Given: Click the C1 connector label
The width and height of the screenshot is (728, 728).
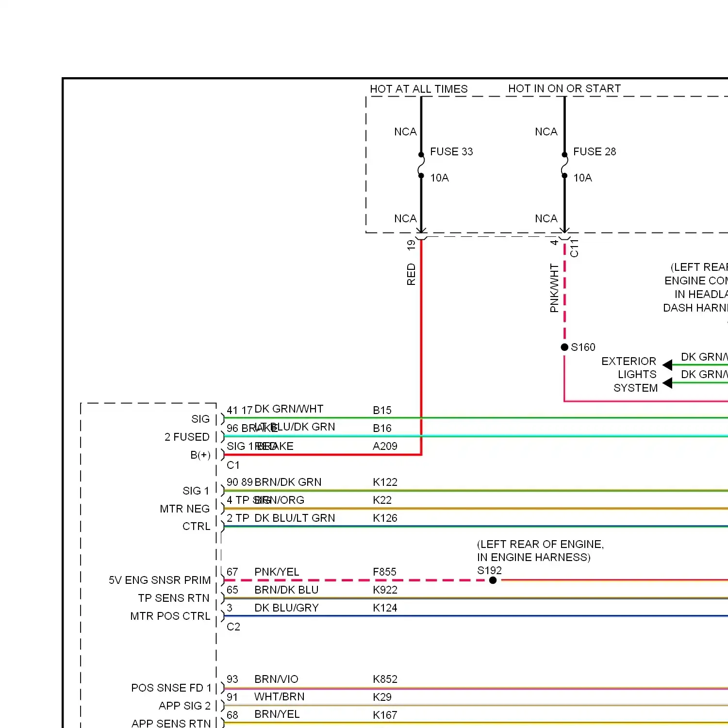Looking at the screenshot, I should 233,465.
